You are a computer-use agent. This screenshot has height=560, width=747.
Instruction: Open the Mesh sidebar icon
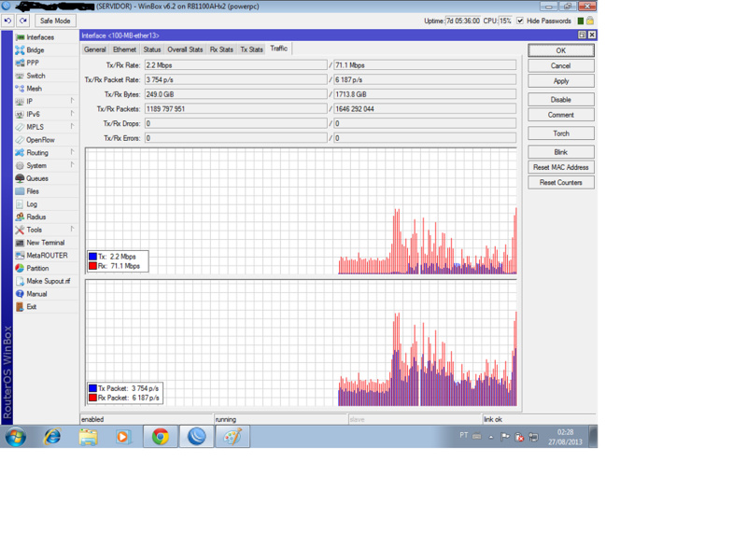click(x=20, y=89)
